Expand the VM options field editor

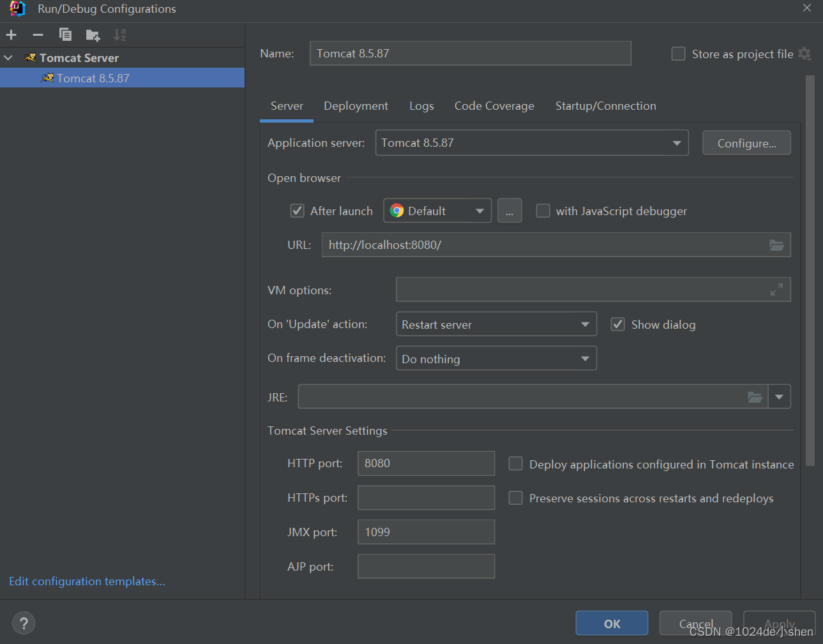[x=776, y=290]
